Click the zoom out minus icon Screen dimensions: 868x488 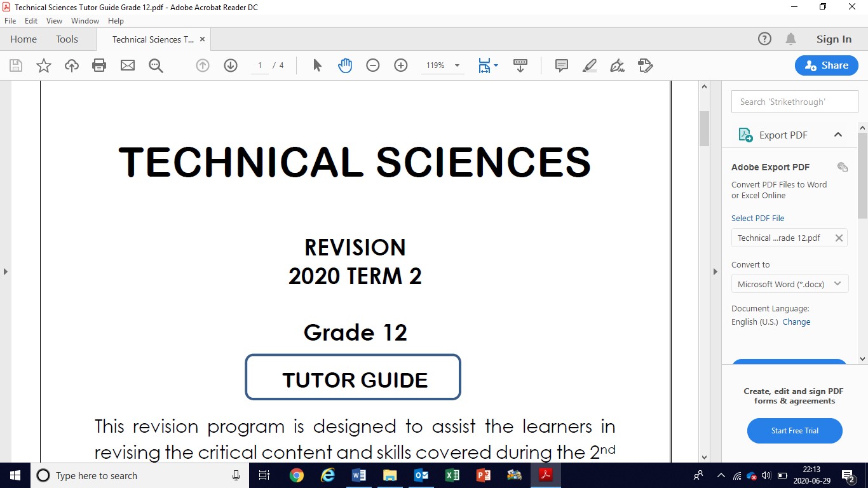(373, 65)
